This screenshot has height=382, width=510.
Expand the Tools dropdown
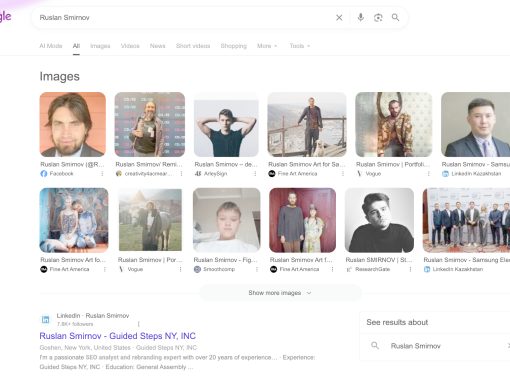(x=300, y=46)
